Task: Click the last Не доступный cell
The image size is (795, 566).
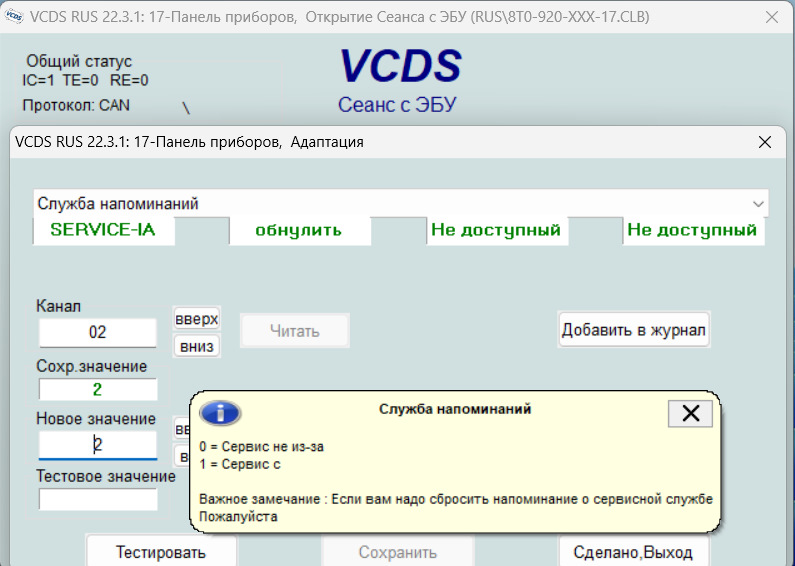Action: 693,230
